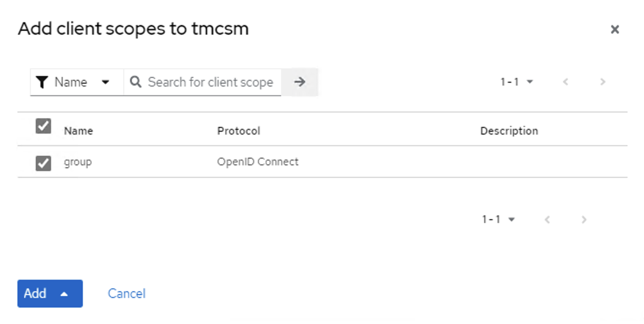Open the Add button dropdown caret
This screenshot has width=644, height=324.
click(x=64, y=294)
